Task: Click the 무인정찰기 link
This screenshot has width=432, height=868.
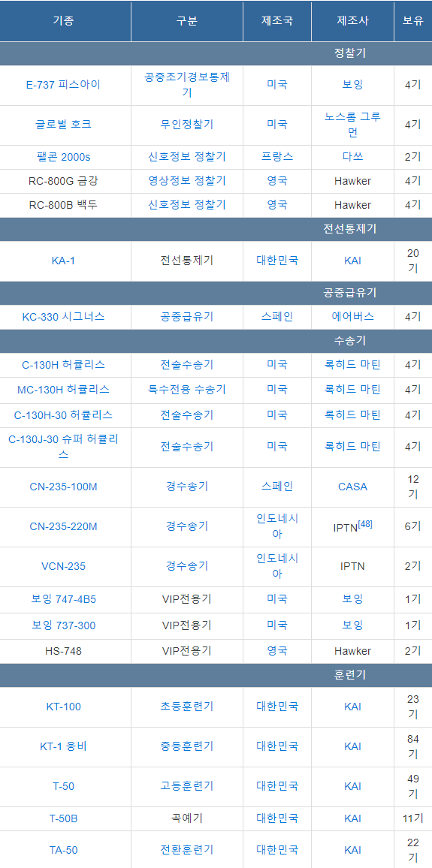Action: (x=186, y=125)
